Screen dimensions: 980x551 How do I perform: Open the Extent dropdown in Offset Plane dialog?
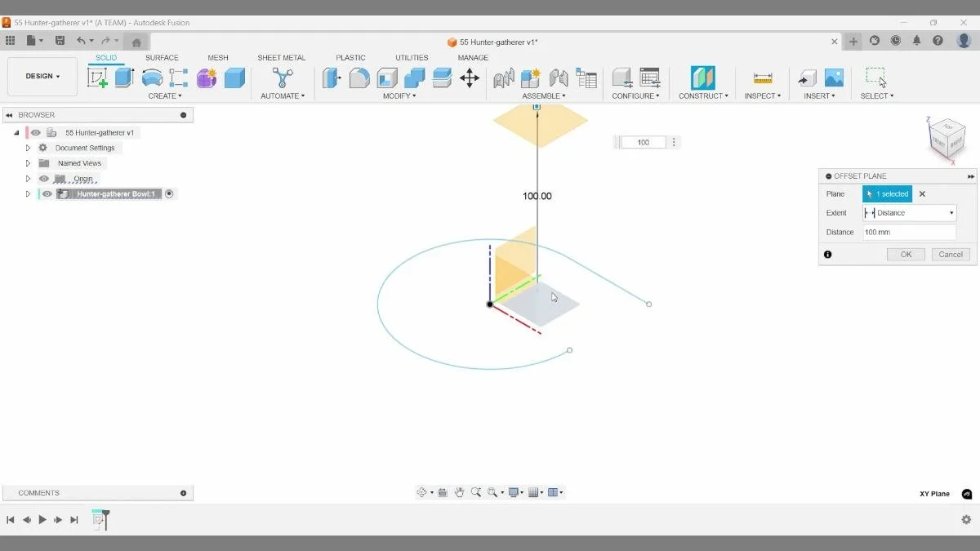pyautogui.click(x=953, y=212)
